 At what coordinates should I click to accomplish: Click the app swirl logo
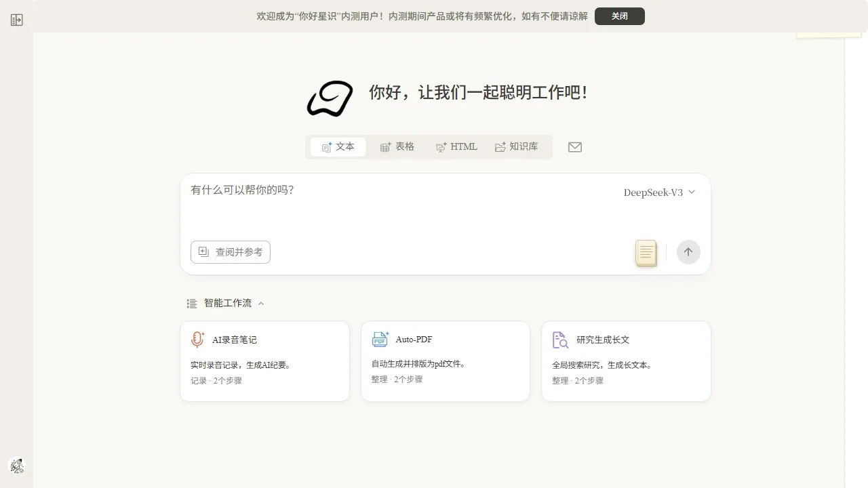pyautogui.click(x=330, y=98)
